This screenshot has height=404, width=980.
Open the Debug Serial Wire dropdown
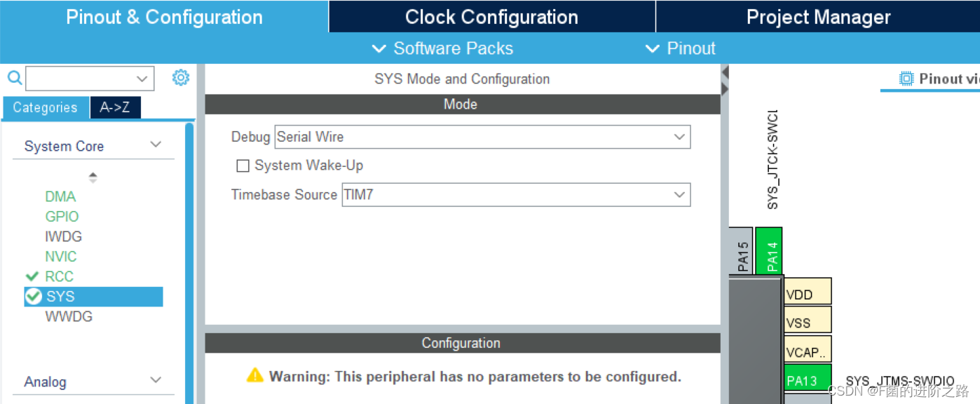678,137
